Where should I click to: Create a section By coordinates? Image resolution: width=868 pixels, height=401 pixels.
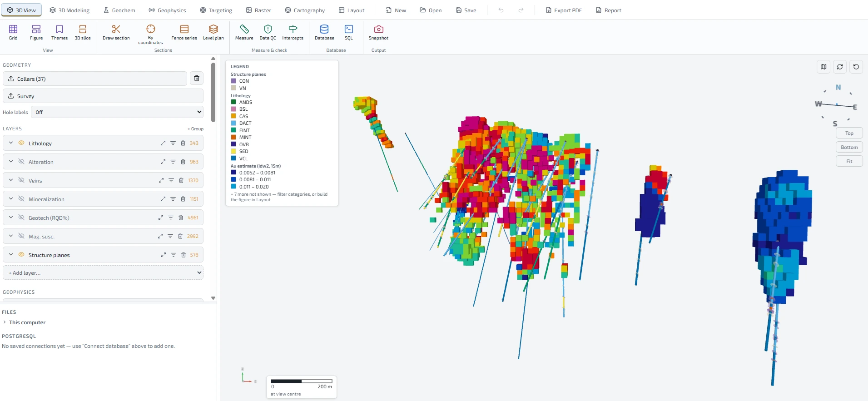[x=150, y=35]
